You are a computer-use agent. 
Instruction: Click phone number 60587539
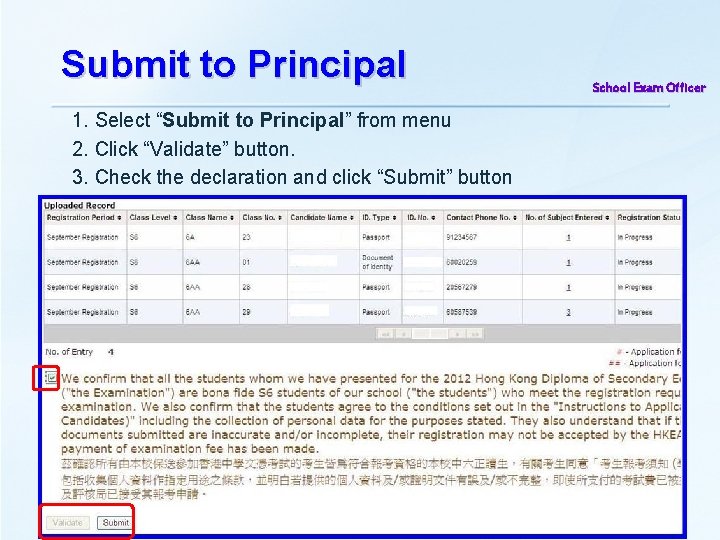pos(461,312)
